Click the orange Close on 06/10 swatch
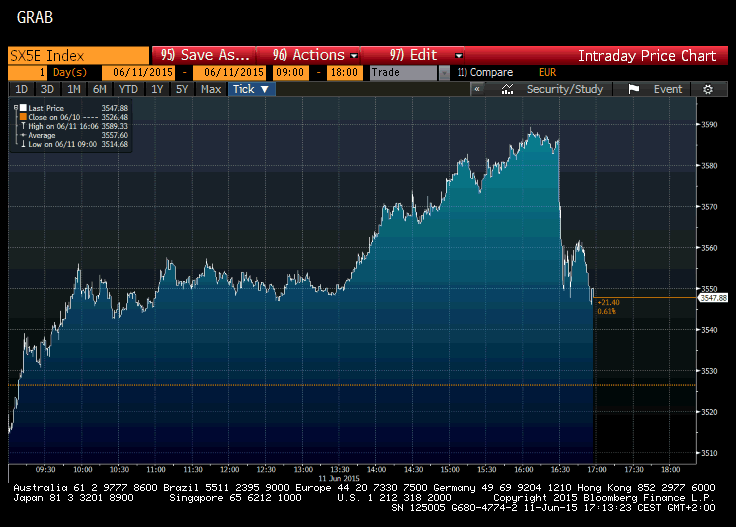Image resolution: width=736 pixels, height=527 pixels. pyautogui.click(x=23, y=116)
